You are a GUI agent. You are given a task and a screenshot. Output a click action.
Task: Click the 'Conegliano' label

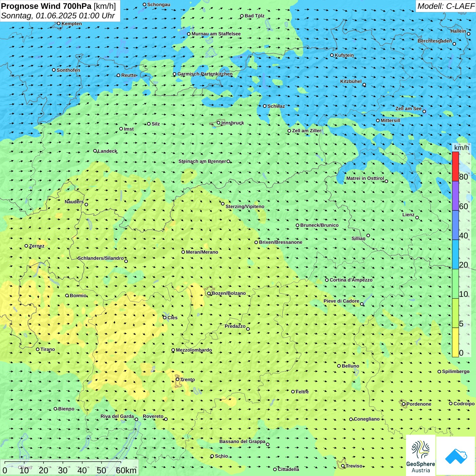pyautogui.click(x=367, y=419)
